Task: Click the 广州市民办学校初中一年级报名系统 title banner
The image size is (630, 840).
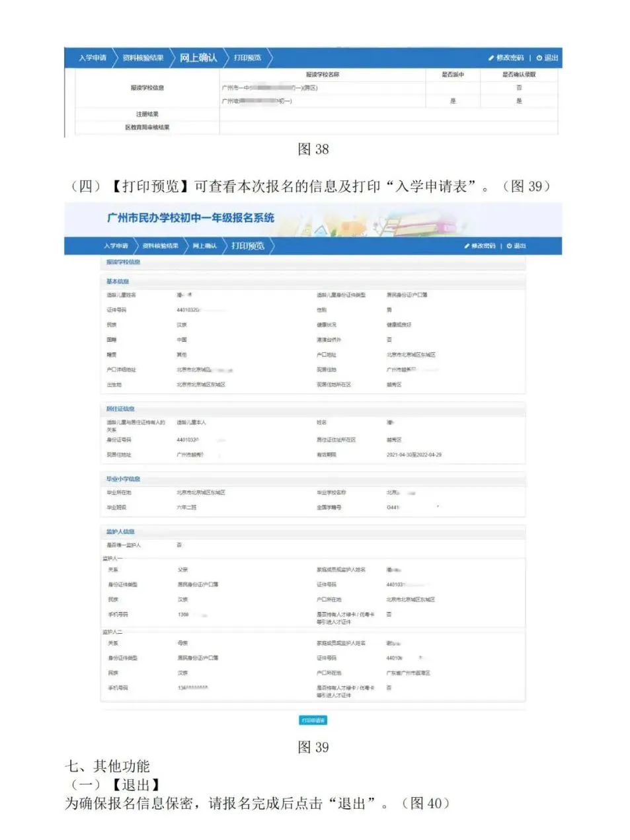Action: pyautogui.click(x=190, y=218)
